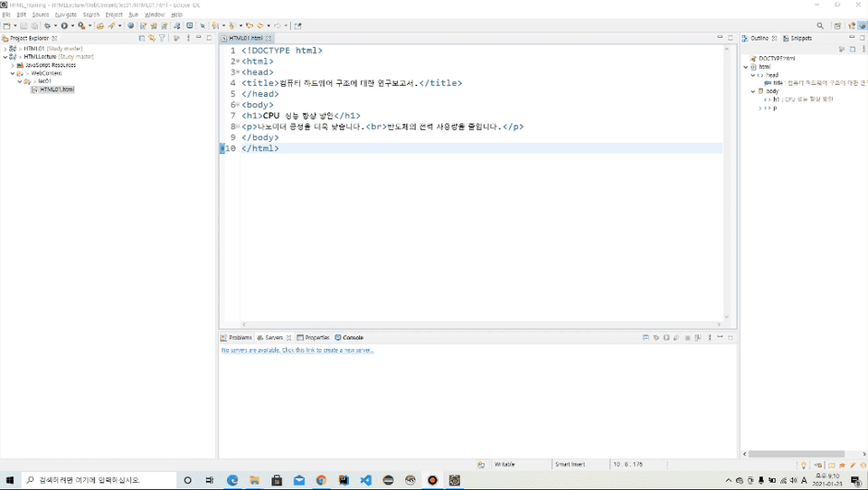This screenshot has height=490, width=868.
Task: Click the Last Edit Location arrow icon
Action: [x=250, y=25]
